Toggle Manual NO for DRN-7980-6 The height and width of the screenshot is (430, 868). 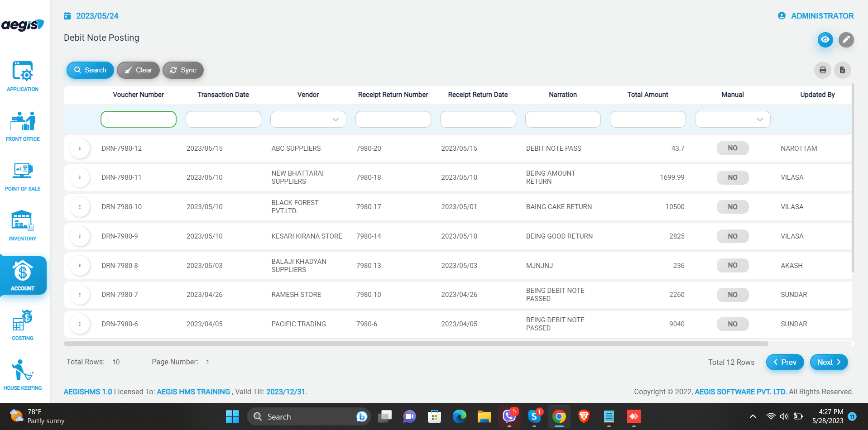click(x=733, y=324)
